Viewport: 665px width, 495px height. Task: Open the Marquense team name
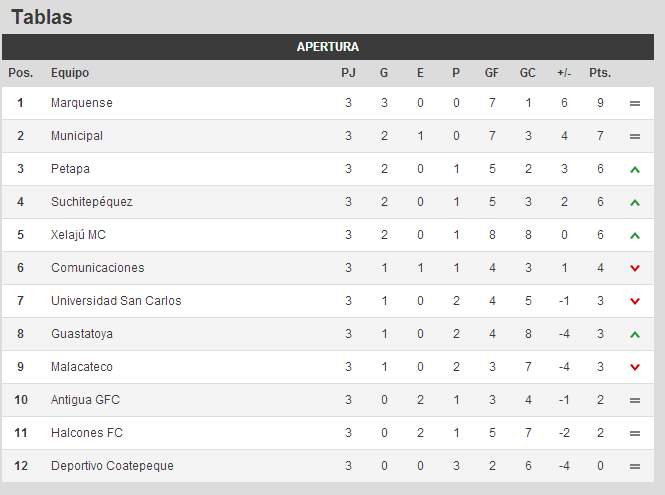82,103
